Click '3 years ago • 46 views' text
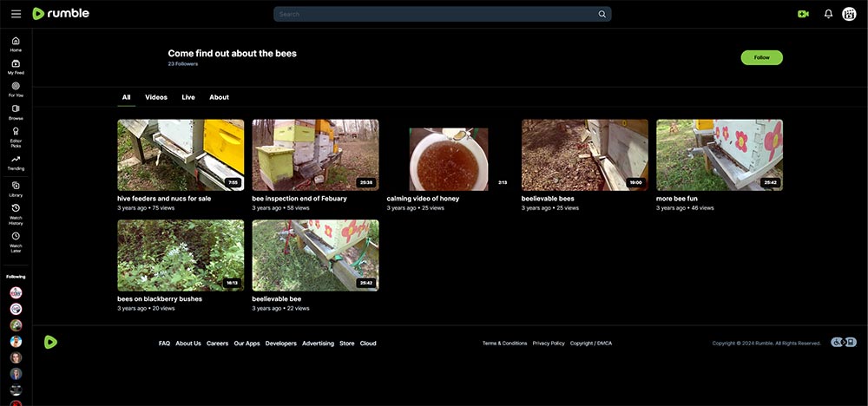The image size is (868, 406). (x=686, y=208)
